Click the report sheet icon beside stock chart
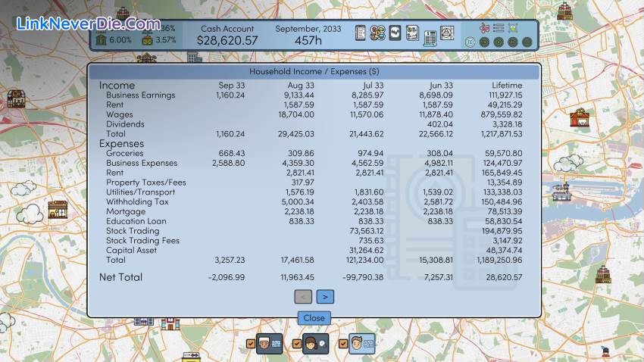The image size is (644, 362). tap(412, 32)
